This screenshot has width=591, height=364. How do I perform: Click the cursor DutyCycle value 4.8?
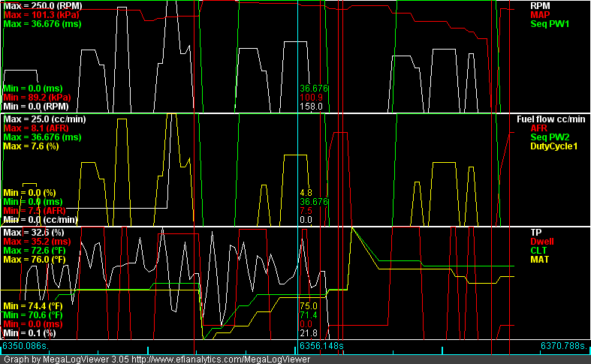306,193
